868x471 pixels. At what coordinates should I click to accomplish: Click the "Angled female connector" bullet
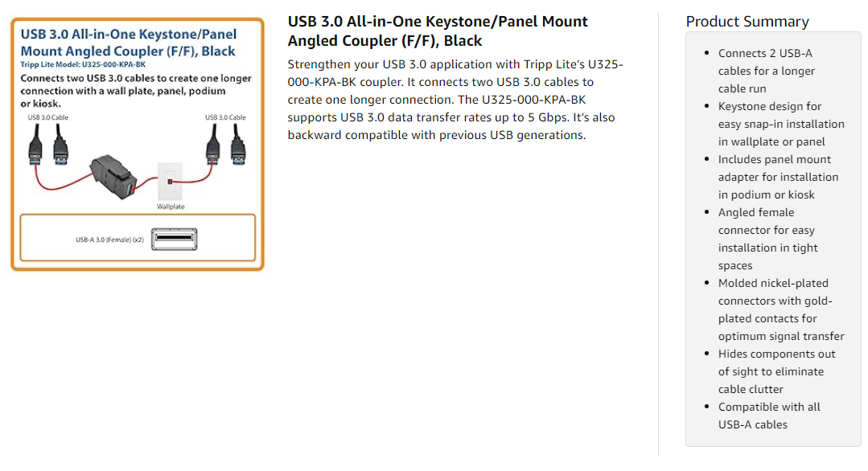pos(767,239)
